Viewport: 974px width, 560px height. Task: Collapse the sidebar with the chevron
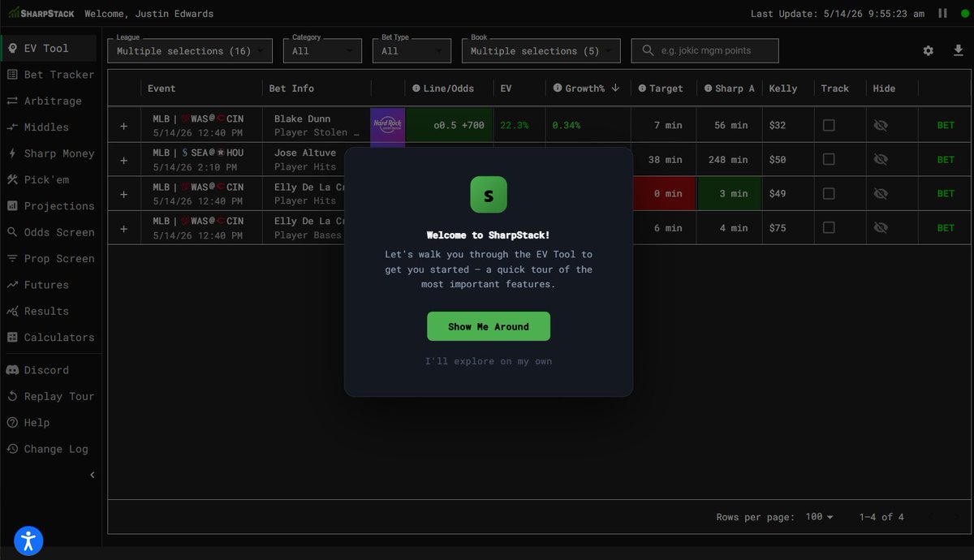[x=92, y=475]
